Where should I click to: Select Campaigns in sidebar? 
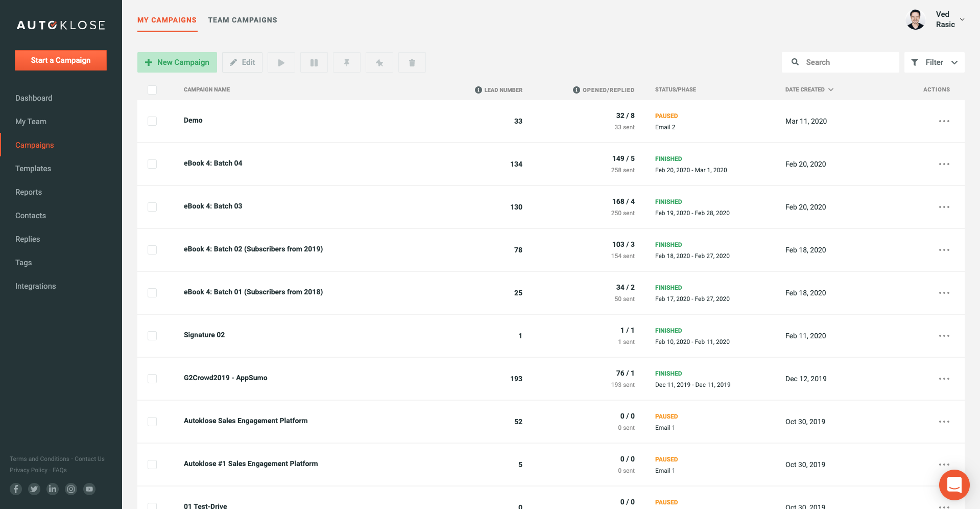(x=35, y=145)
